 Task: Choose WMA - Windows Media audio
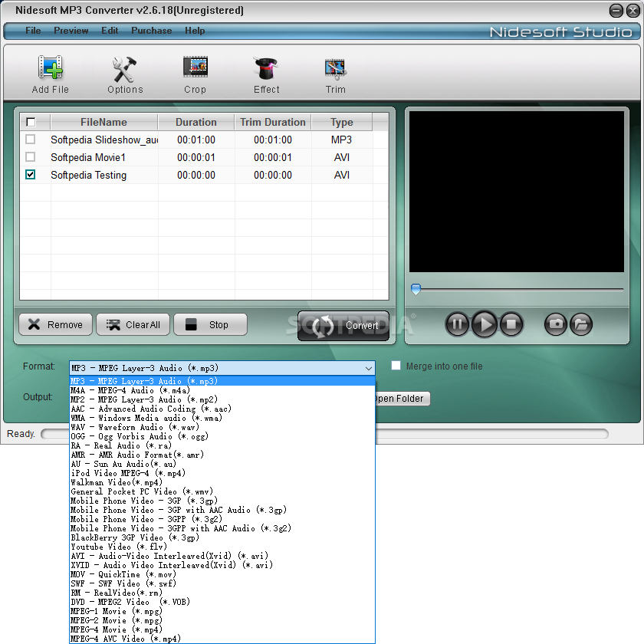(x=222, y=418)
